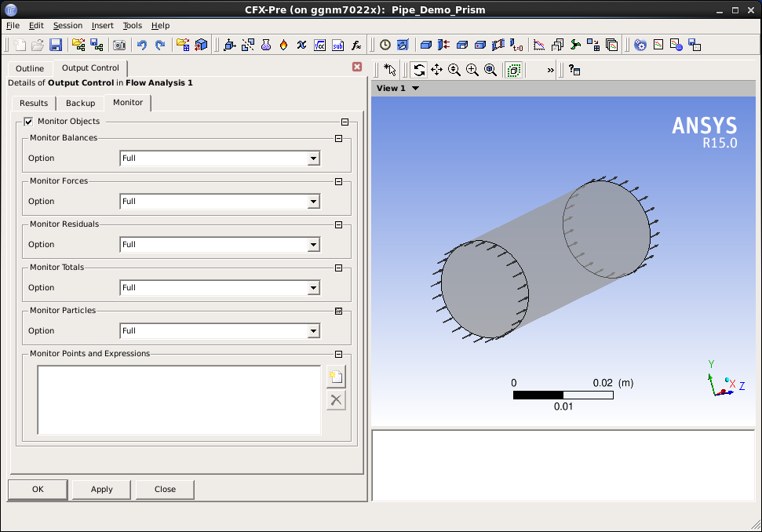The image size is (762, 532).
Task: Switch to the Backup tab
Action: (81, 103)
